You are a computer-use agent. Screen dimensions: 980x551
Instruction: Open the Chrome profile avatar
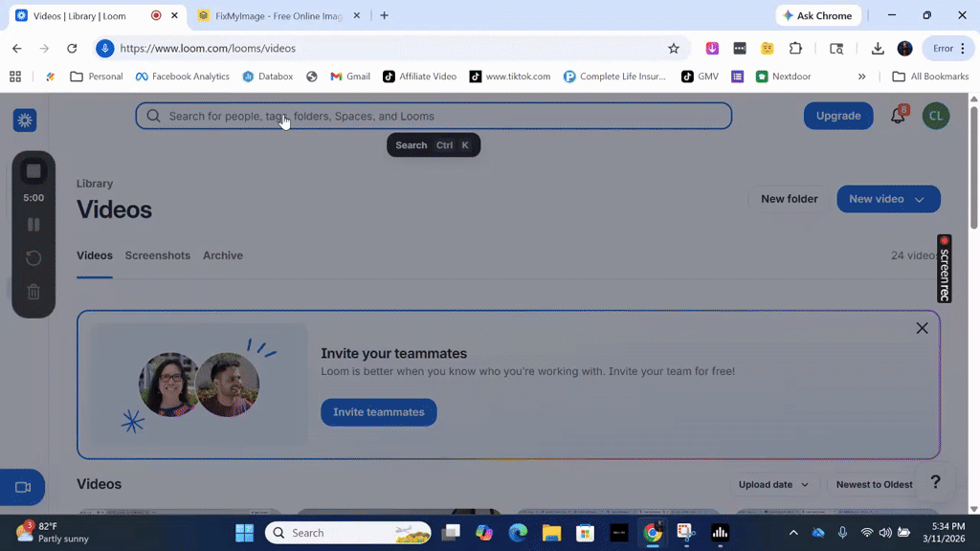[x=904, y=48]
